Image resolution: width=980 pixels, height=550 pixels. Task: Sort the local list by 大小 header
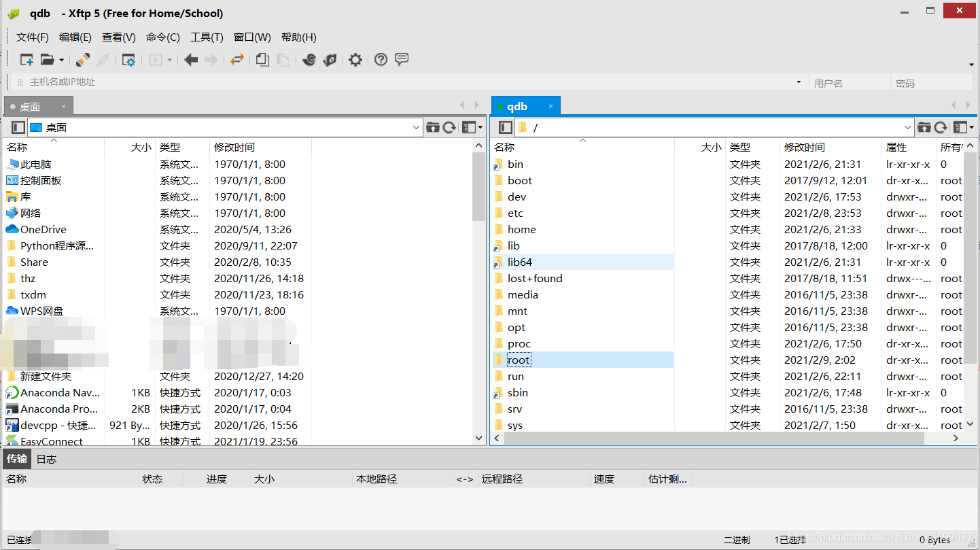point(130,147)
